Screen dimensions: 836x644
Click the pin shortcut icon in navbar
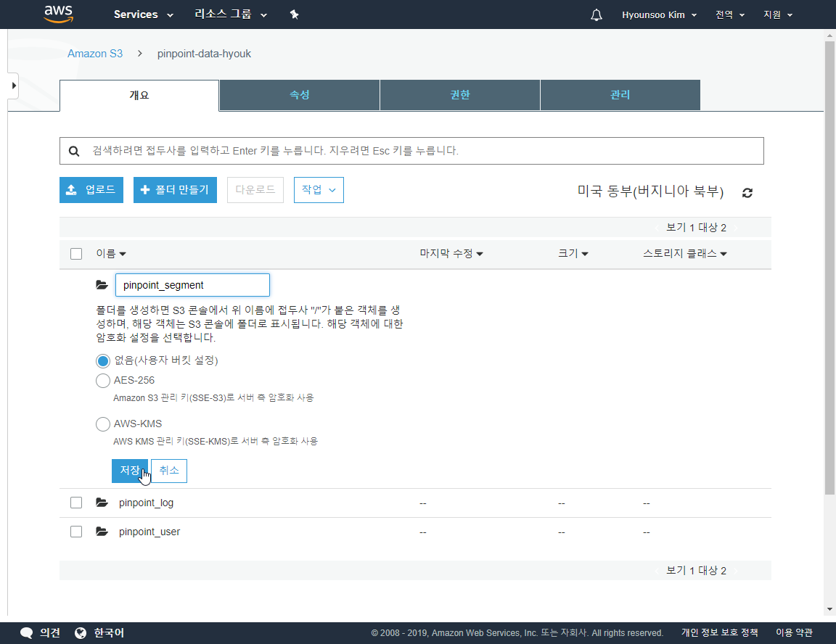[x=295, y=15]
